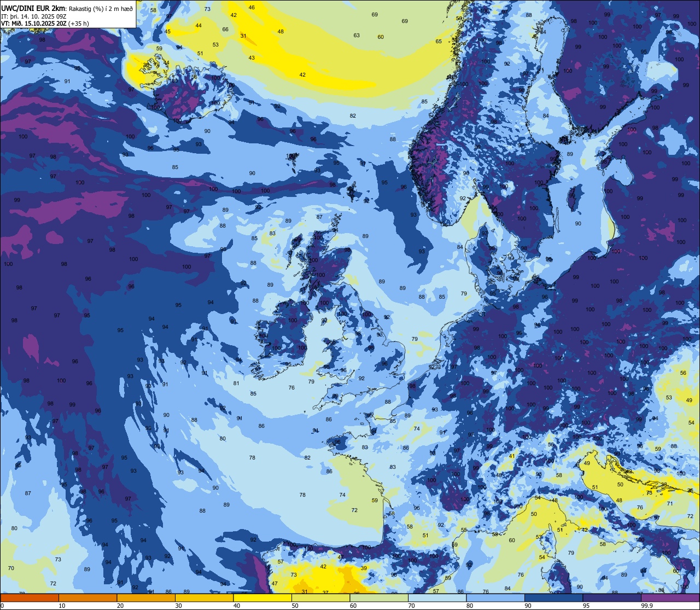Click the '30' legend scale label
Screen dimensions: 700x610
178,606
